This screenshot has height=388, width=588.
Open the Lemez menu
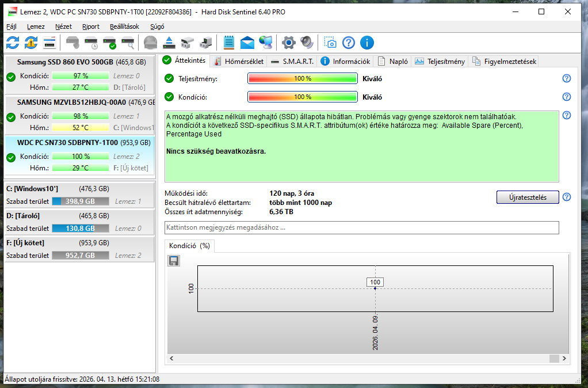[x=36, y=26]
